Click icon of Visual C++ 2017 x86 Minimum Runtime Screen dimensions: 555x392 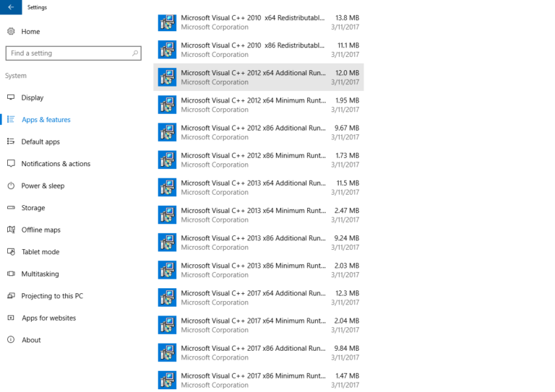pos(167,380)
